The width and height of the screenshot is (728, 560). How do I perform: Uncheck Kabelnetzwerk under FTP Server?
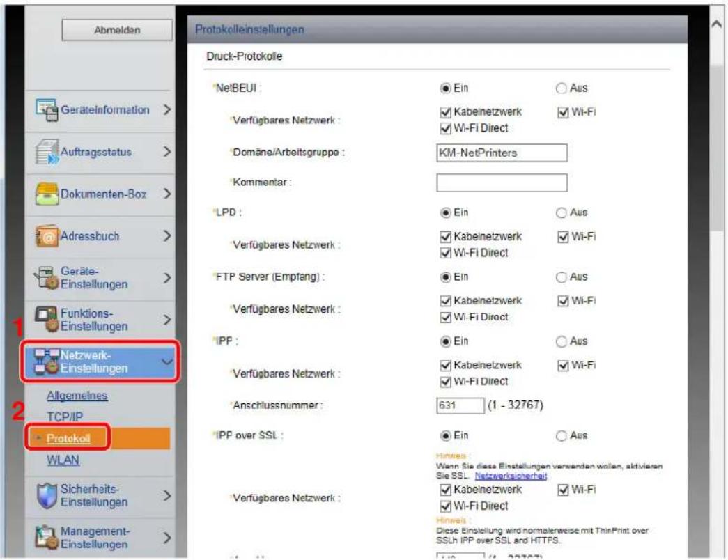(x=445, y=301)
